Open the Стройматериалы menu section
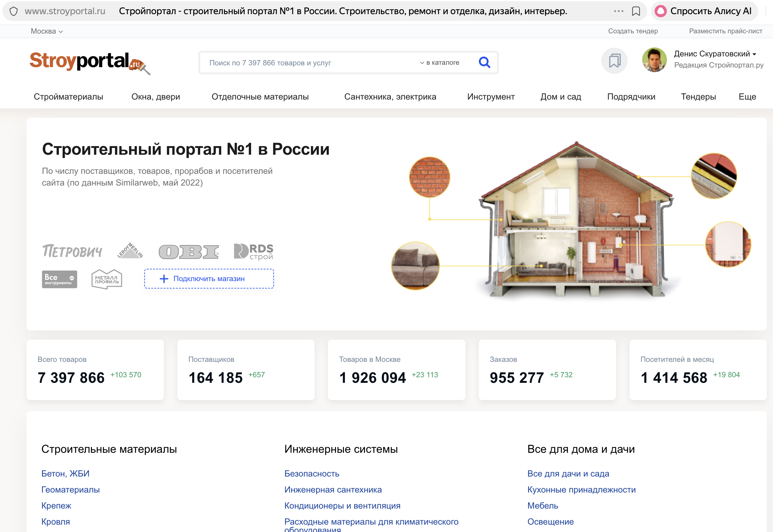Viewport: 773px width, 532px height. [68, 97]
